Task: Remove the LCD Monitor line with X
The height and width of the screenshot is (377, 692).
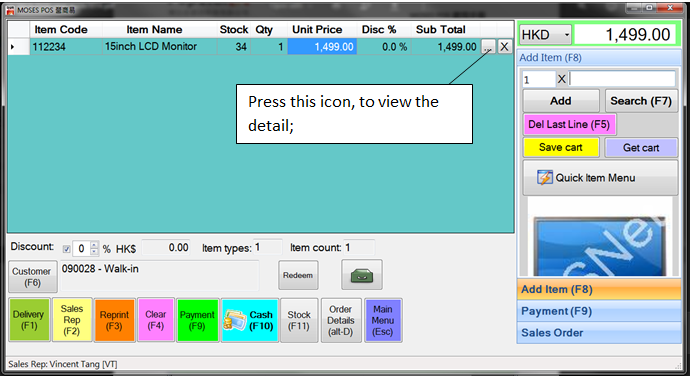Action: [x=504, y=47]
